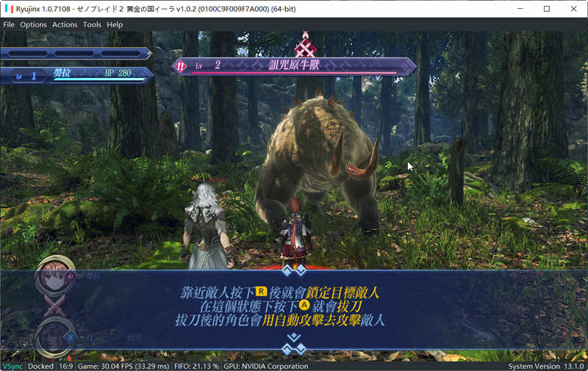Open the Actions menu

[x=65, y=25]
